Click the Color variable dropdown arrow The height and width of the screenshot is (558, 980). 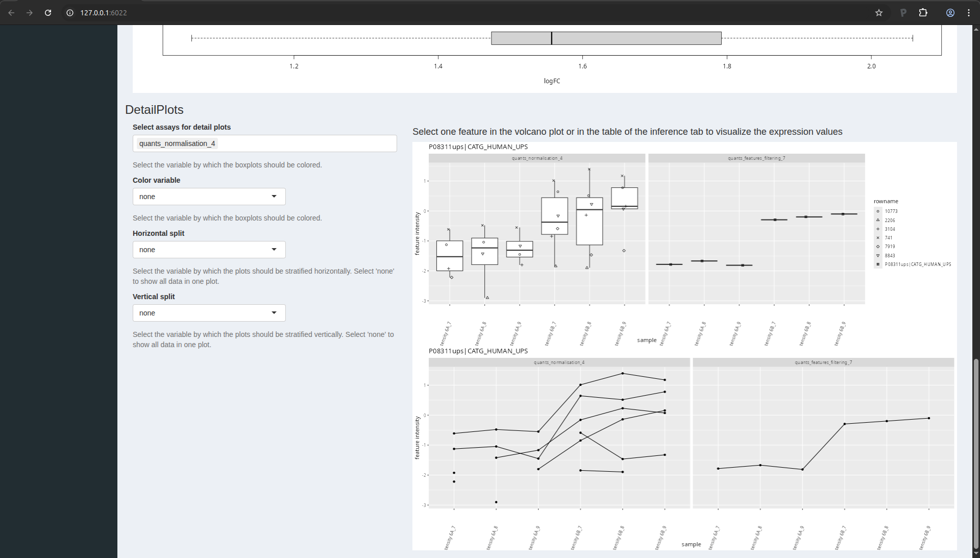coord(274,197)
